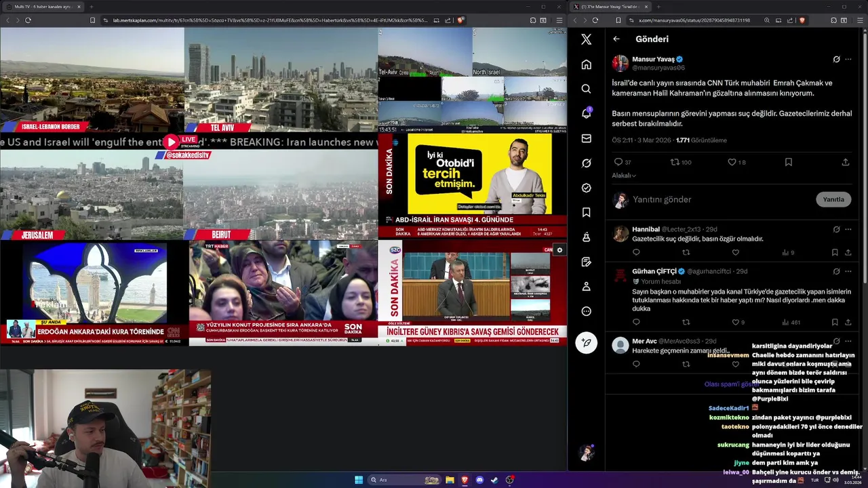Screen dimensions: 868x488
Task: Share Mansur Yavaş's post
Action: (x=846, y=162)
